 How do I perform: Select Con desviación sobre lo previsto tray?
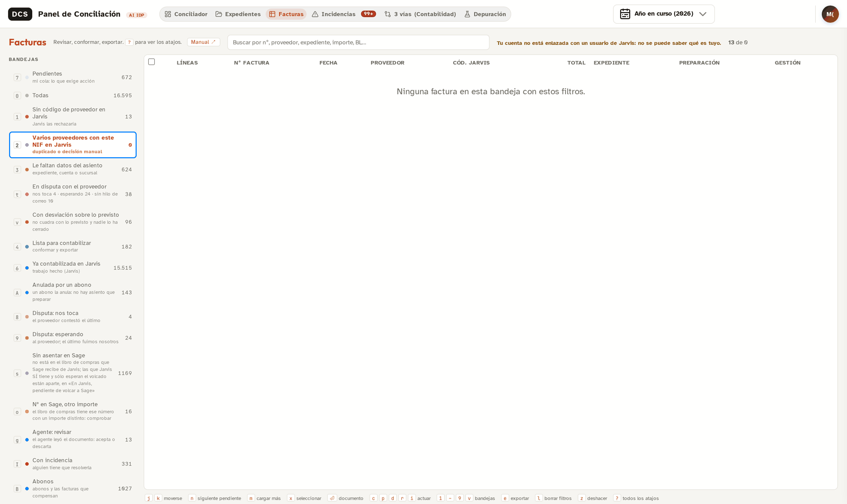[73, 222]
